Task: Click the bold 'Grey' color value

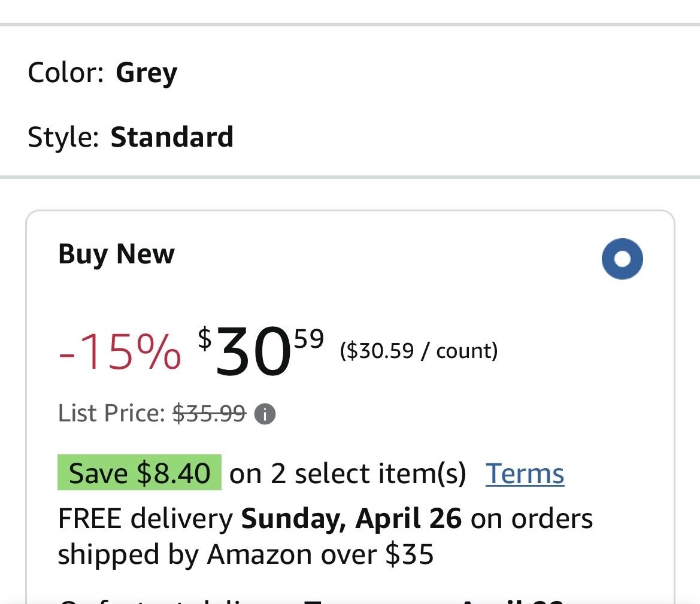Action: pos(146,73)
